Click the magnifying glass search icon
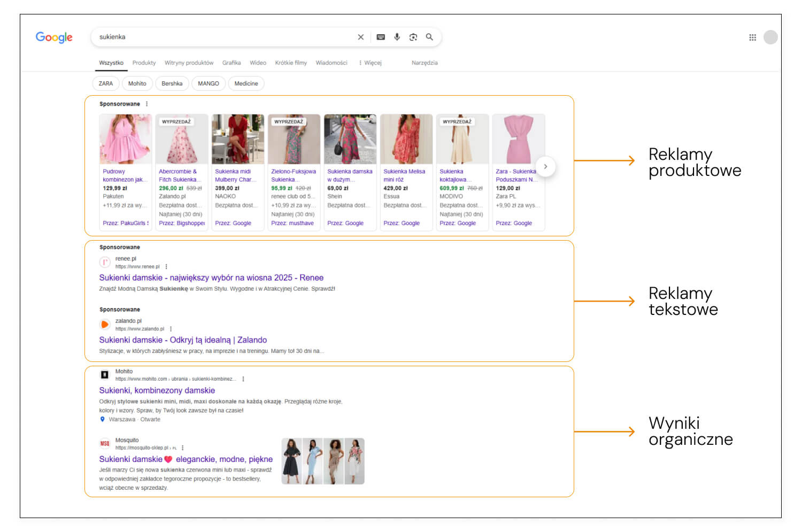Viewport: 802px width, 532px height. tap(429, 37)
